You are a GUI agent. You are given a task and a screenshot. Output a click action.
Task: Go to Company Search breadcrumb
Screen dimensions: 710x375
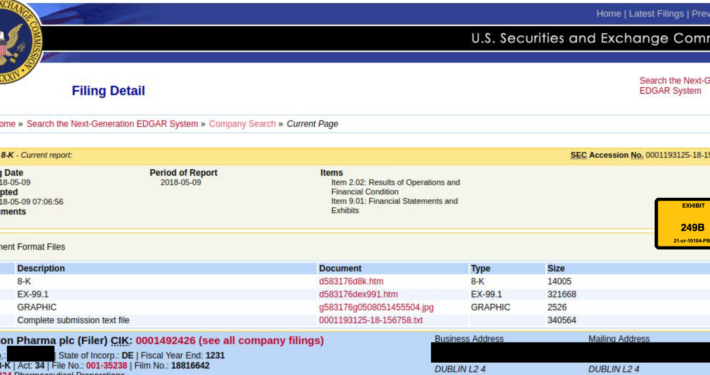point(242,124)
